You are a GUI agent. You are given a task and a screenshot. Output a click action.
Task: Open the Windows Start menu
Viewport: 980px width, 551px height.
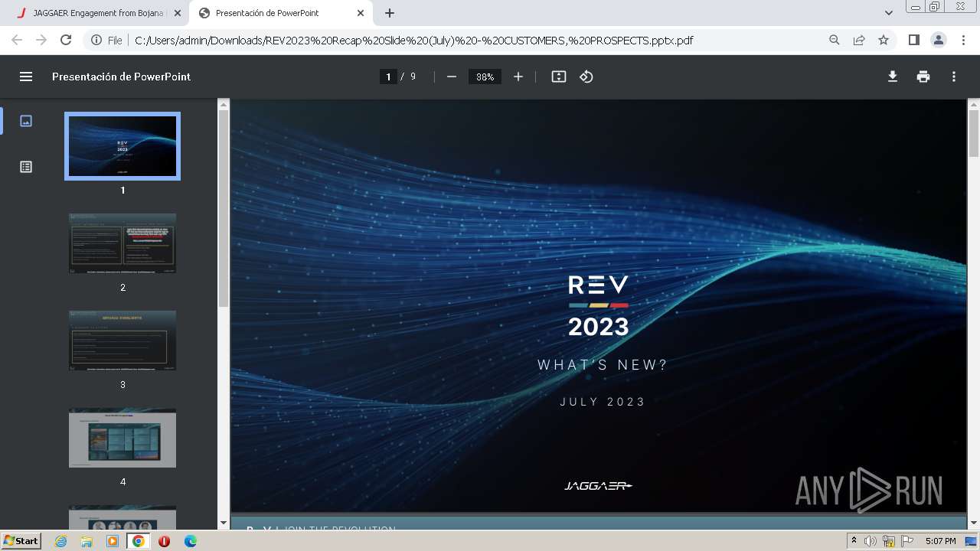coord(21,540)
